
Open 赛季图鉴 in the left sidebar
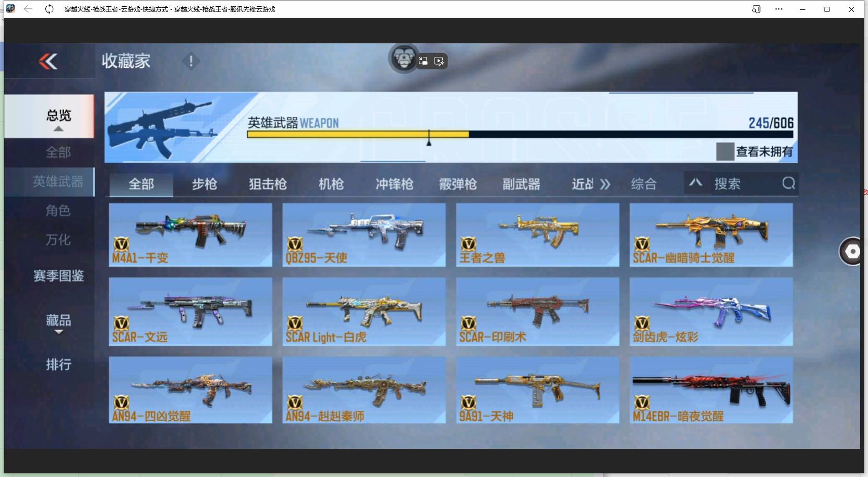58,276
